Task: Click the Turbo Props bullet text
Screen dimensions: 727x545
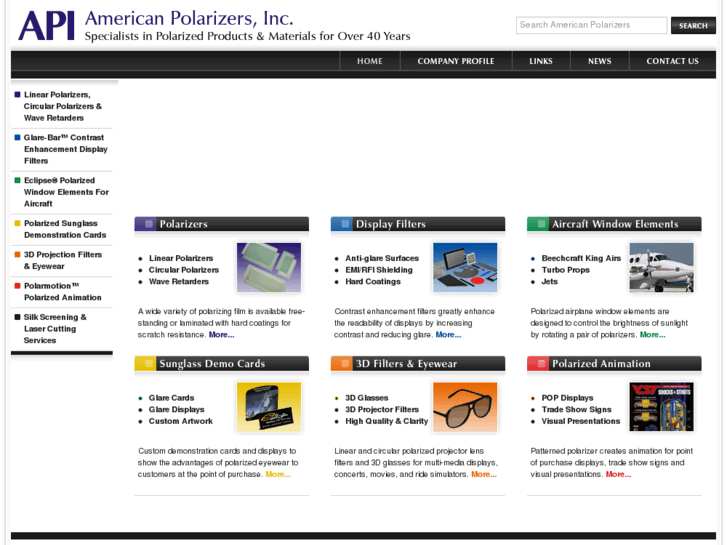Action: tap(566, 270)
